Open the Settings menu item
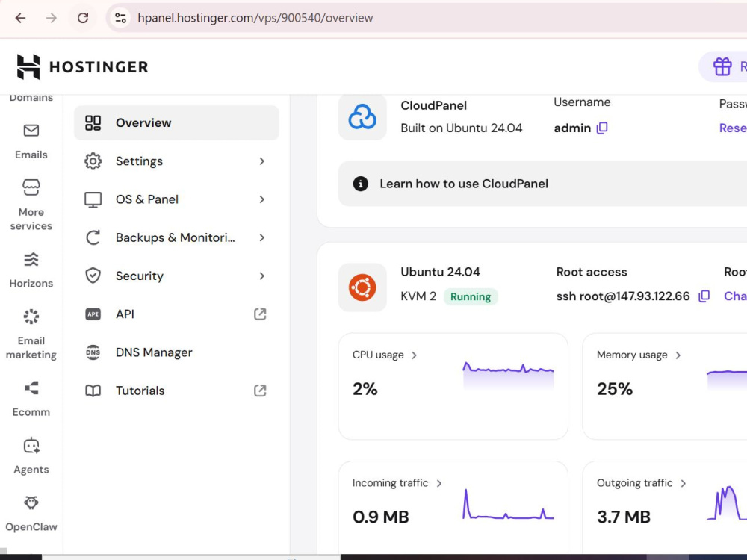The width and height of the screenshot is (747, 560). (176, 161)
